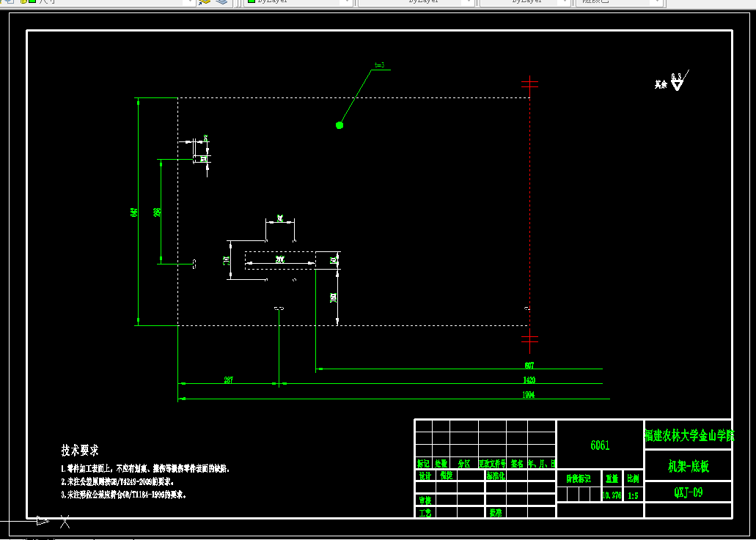Select the '标记' header cell
This screenshot has height=540, width=756.
(423, 463)
